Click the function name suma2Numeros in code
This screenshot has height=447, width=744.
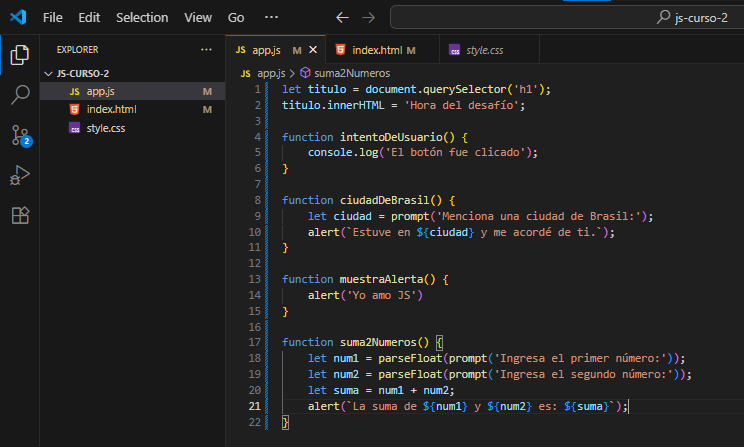tap(378, 342)
